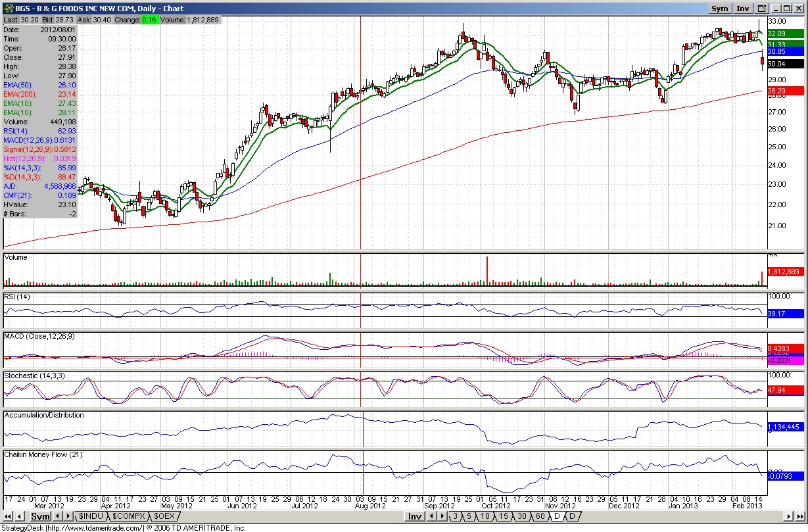This screenshot has height=532, width=808.
Task: Click the tall red volume spike bar
Action: coord(487,270)
